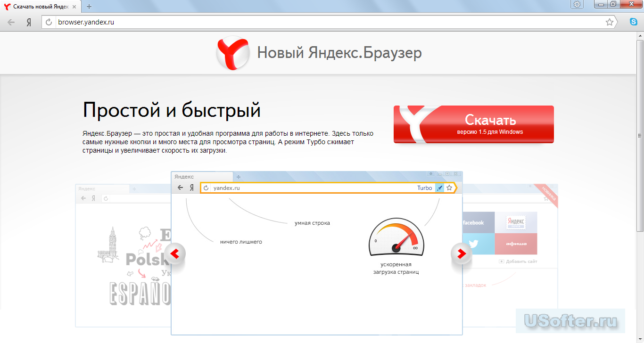Click the Я button in the demo window
Image resolution: width=644 pixels, height=343 pixels.
192,188
